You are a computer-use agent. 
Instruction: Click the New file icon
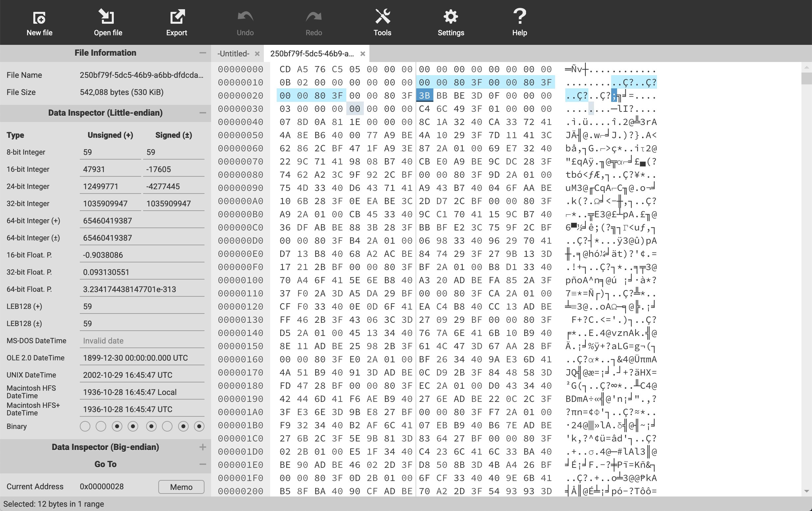coord(40,17)
